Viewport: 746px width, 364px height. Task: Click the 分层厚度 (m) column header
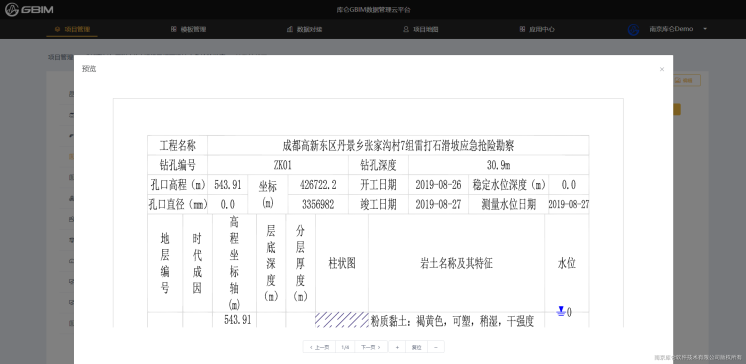coord(300,263)
